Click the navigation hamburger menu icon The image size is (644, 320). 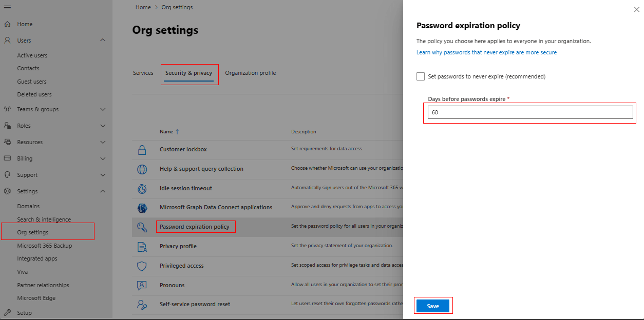click(7, 7)
